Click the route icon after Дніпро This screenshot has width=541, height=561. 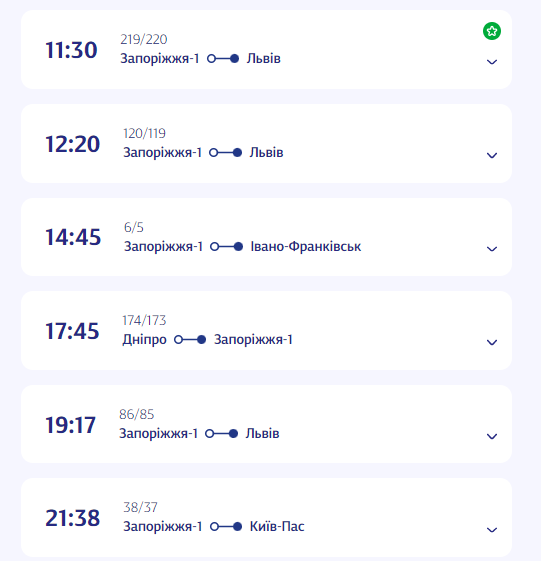pos(190,340)
